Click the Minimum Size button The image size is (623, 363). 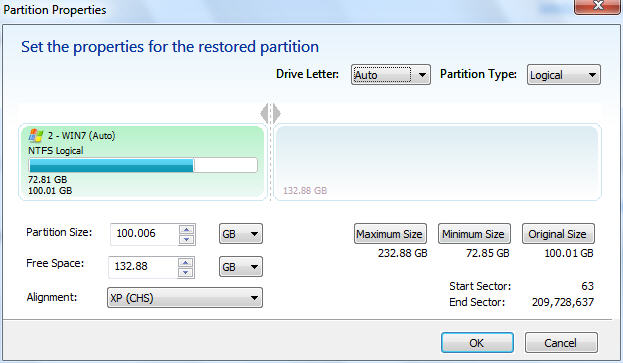tap(474, 234)
